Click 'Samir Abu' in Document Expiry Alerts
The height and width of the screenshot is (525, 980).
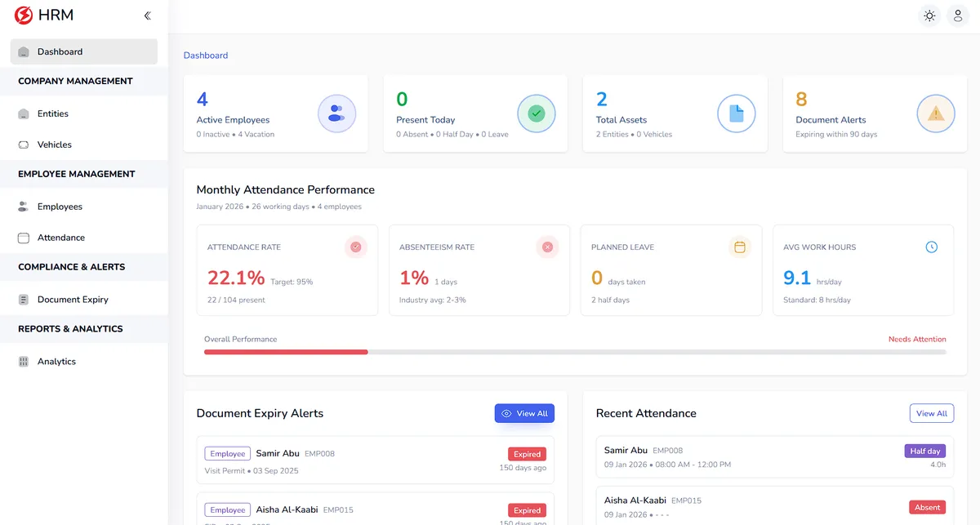pyautogui.click(x=278, y=453)
